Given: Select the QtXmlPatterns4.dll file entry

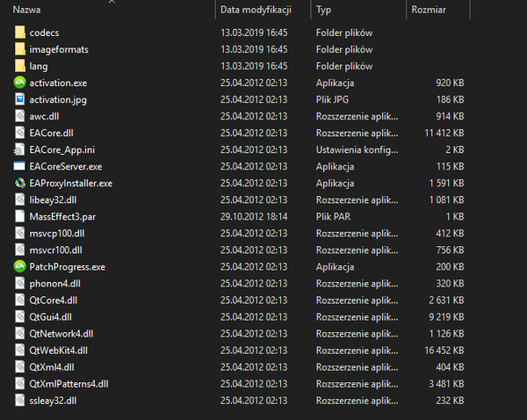Looking at the screenshot, I should (x=68, y=384).
